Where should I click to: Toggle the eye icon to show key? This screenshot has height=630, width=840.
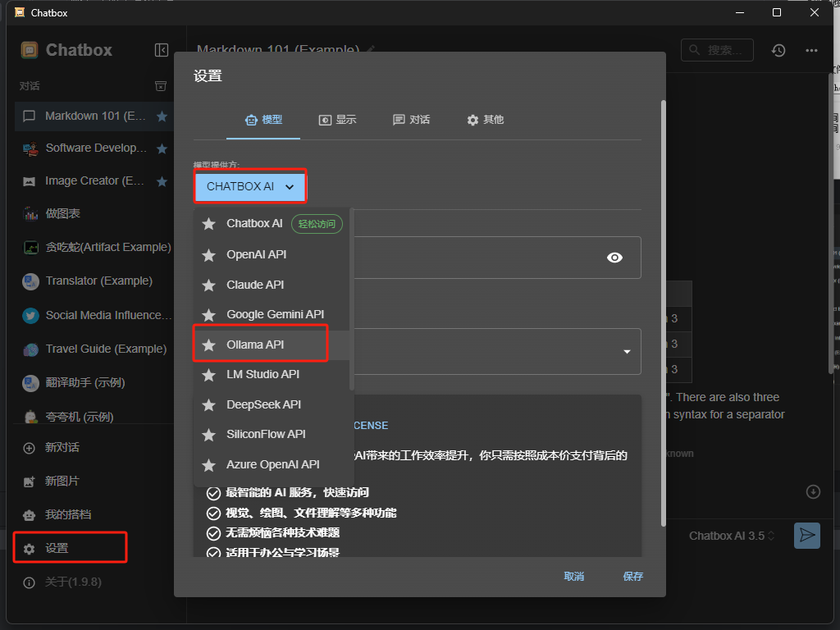(614, 258)
